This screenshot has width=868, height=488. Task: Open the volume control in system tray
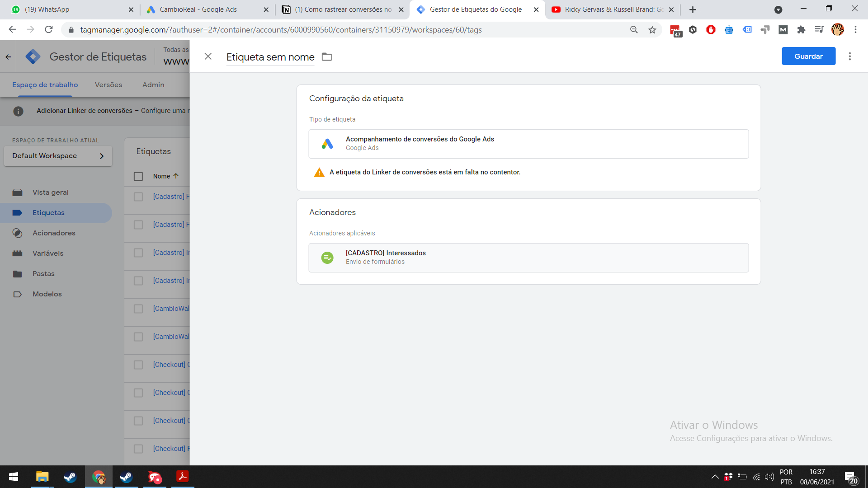(x=769, y=477)
